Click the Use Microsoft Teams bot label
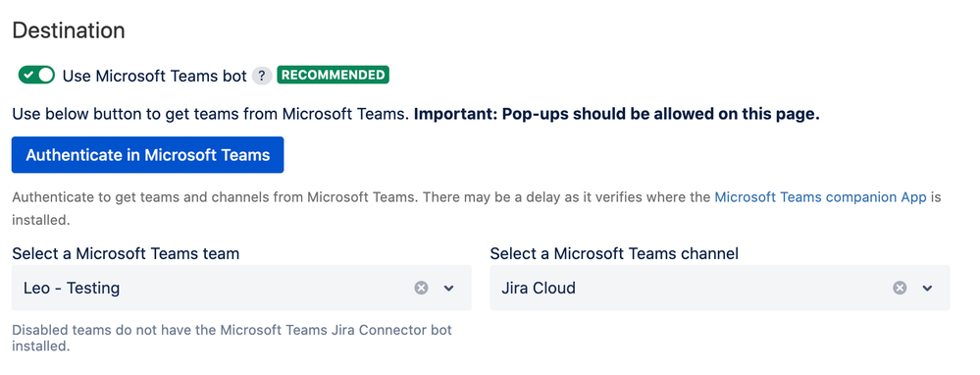 [x=154, y=77]
